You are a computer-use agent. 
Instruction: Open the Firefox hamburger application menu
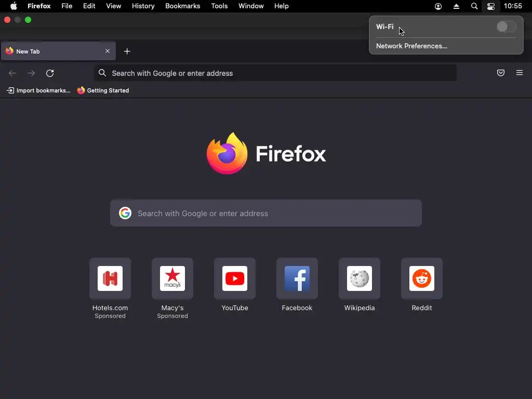tap(520, 73)
